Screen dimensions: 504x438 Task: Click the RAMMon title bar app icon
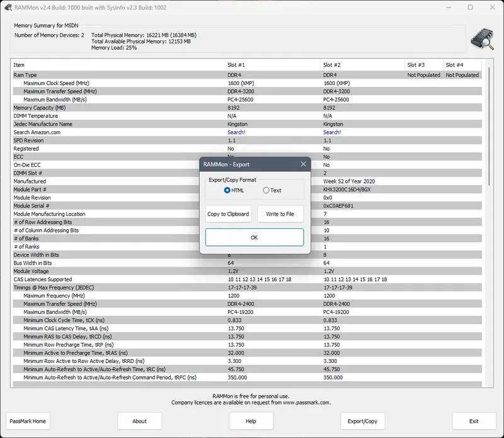(x=8, y=8)
